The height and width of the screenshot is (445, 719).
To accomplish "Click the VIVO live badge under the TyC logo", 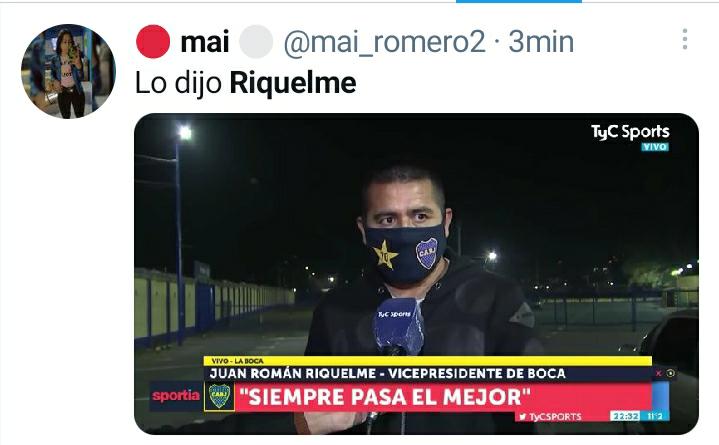I will click(x=654, y=147).
